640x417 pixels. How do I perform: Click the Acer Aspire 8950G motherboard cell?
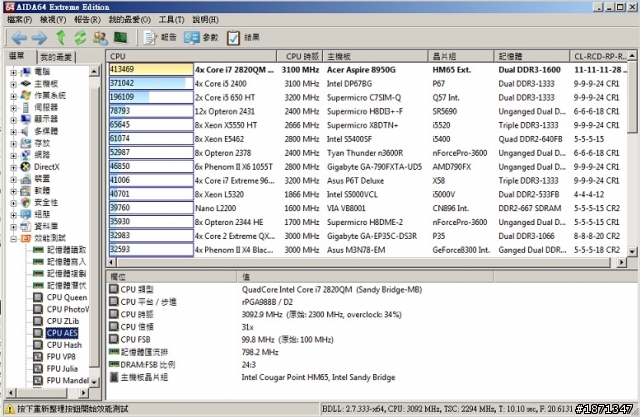pos(361,70)
